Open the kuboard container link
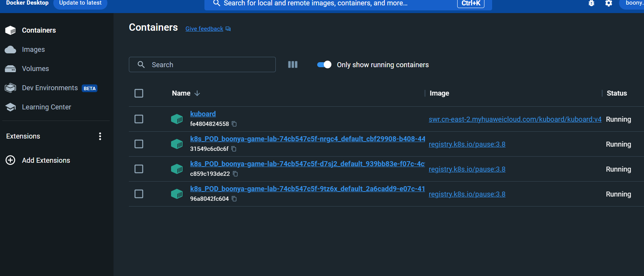Screen dimensions: 644x276 203,114
